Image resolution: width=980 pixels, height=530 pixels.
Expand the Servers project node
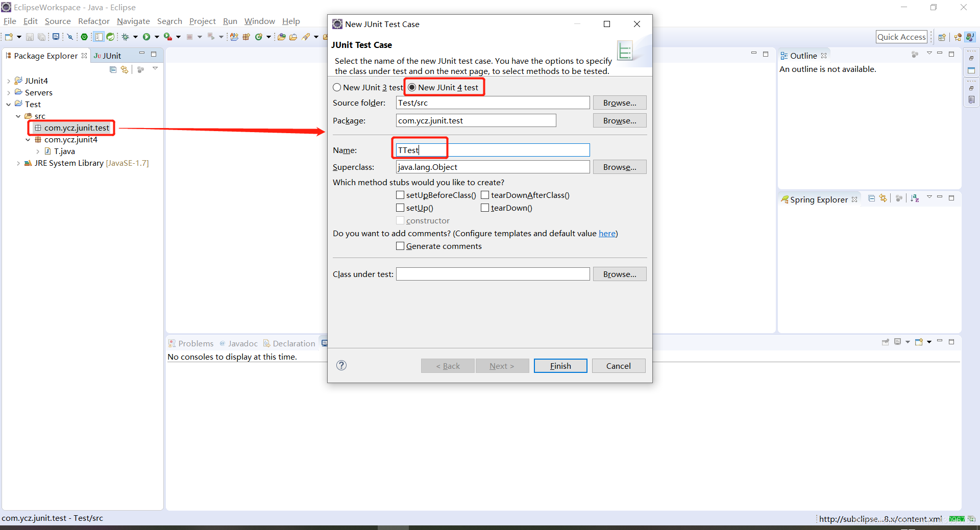point(9,93)
